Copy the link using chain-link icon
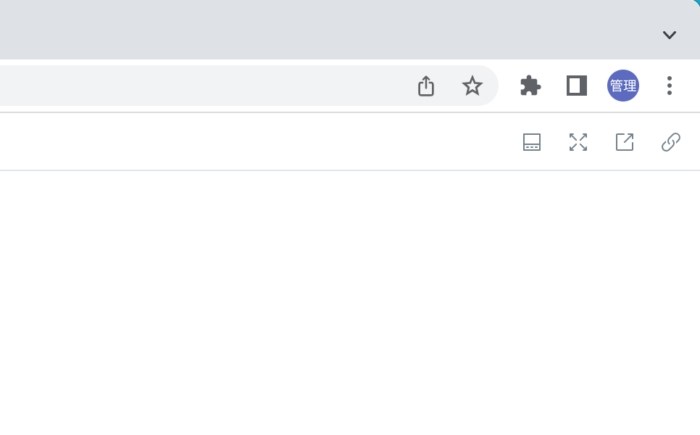This screenshot has height=435, width=700. pyautogui.click(x=671, y=142)
